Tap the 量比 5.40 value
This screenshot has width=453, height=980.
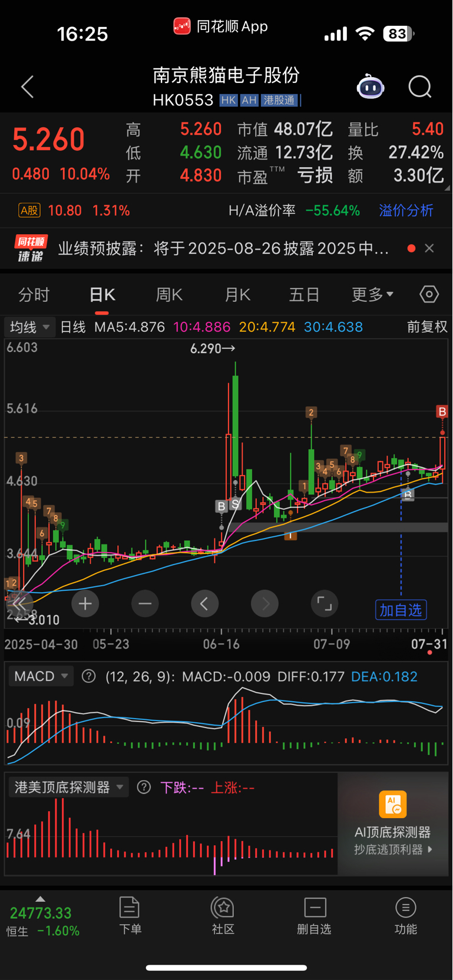(396, 129)
